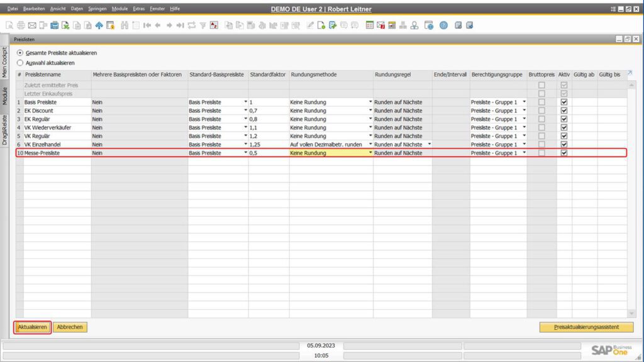Click the blue upward arrow launch icon
The width and height of the screenshot is (644, 362).
click(x=99, y=25)
